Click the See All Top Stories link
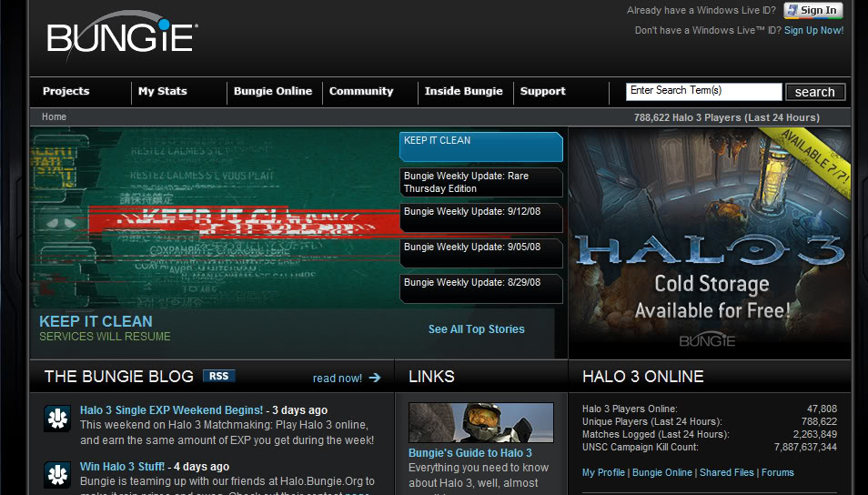868x495 pixels. (x=476, y=328)
